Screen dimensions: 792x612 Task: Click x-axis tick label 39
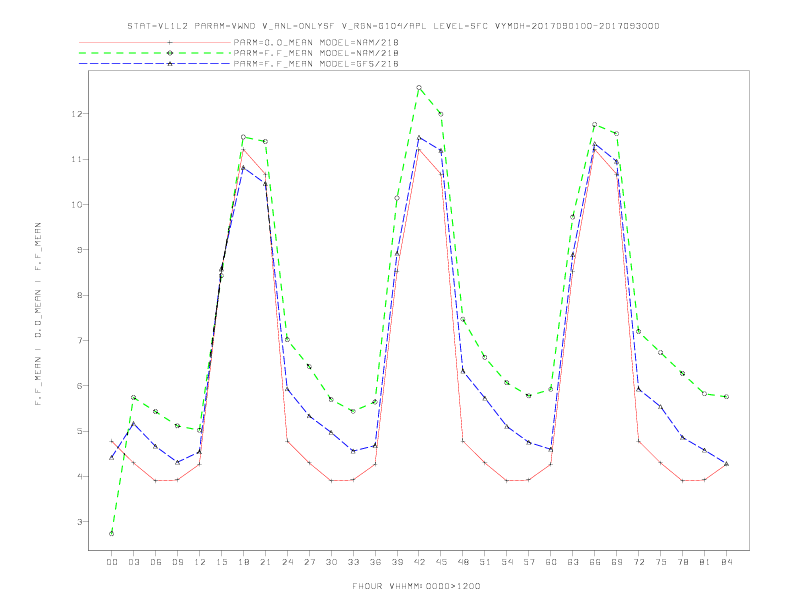(397, 562)
